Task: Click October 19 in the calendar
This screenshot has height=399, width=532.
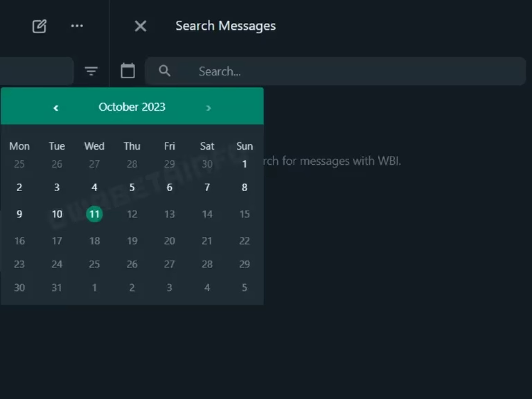Action: point(132,241)
